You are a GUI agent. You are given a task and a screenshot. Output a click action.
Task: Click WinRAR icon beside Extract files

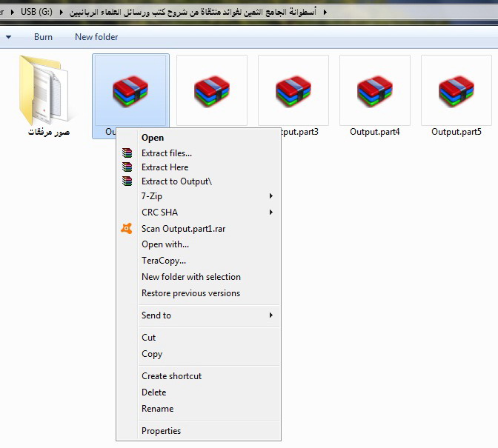click(x=127, y=153)
